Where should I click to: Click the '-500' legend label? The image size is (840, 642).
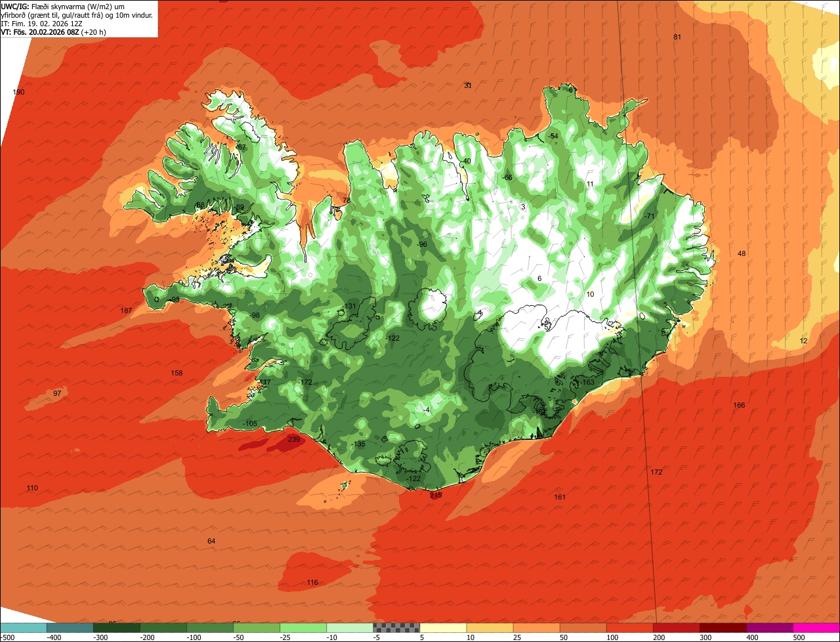pyautogui.click(x=7, y=637)
